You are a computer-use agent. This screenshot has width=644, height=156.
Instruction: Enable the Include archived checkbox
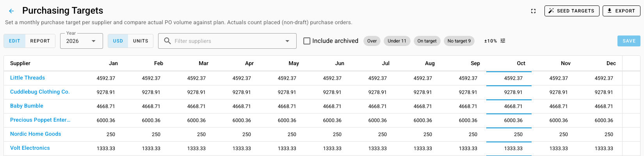coord(307,41)
